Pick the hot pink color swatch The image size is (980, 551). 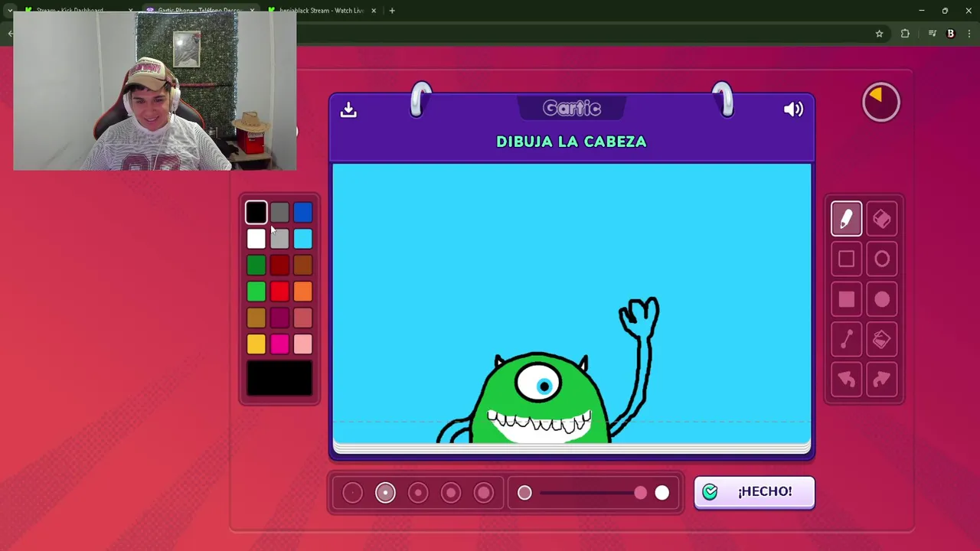(x=279, y=344)
